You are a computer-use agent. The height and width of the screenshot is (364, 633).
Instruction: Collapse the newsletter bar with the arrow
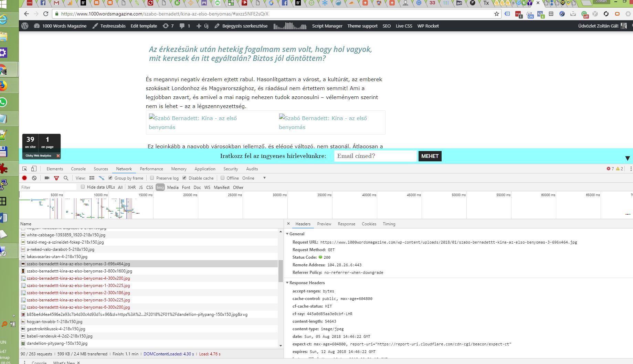pos(627,158)
